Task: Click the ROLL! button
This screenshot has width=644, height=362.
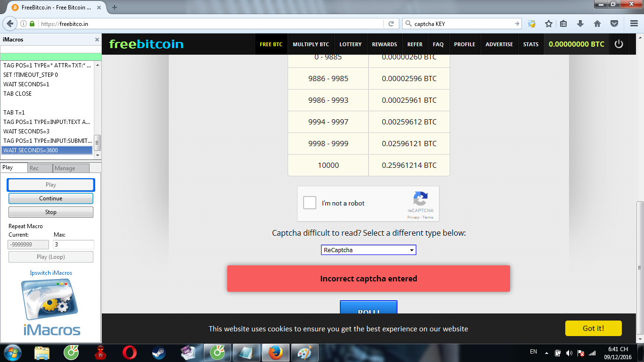Action: click(369, 307)
